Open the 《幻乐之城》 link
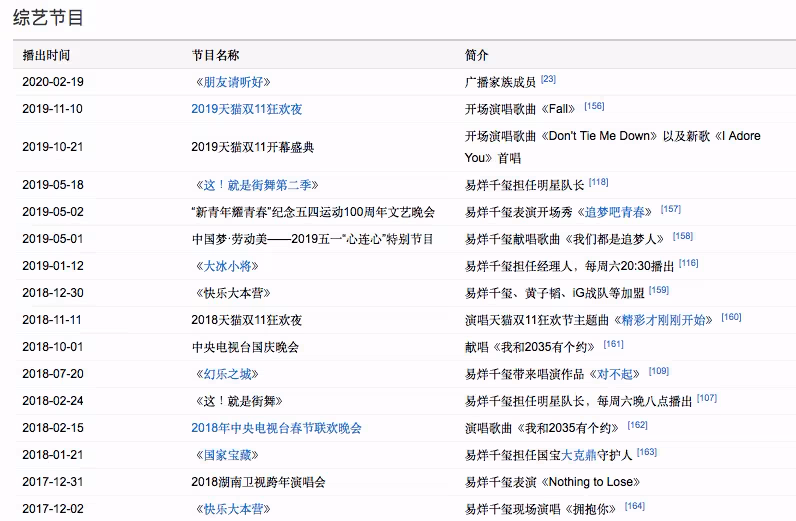796x521 pixels. 226,374
